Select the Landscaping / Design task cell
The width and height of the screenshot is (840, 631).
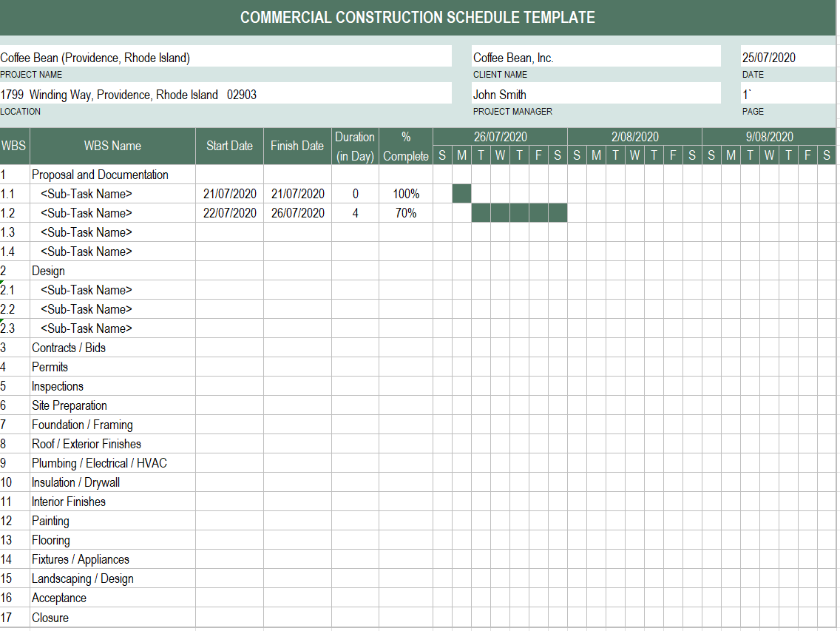pyautogui.click(x=83, y=578)
